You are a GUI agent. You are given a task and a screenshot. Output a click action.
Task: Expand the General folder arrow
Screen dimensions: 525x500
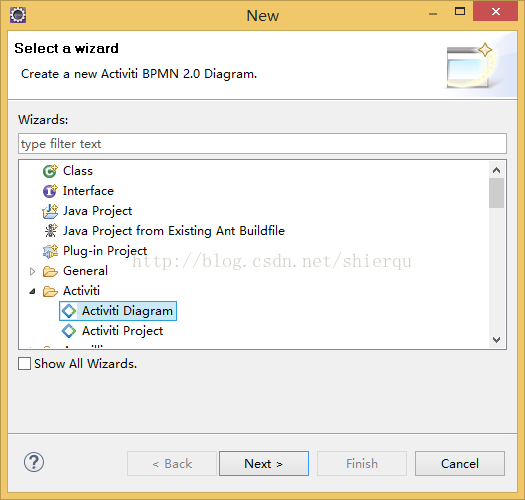(32, 271)
